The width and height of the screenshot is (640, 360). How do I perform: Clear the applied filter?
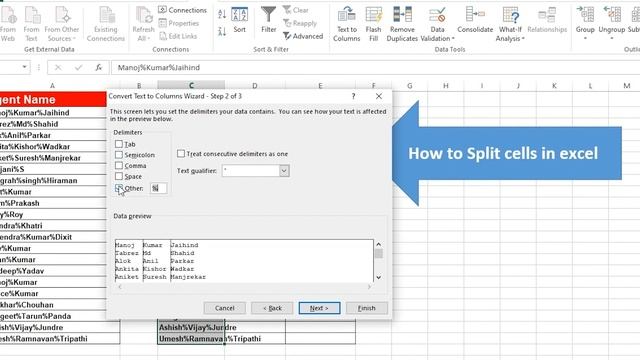[x=296, y=10]
